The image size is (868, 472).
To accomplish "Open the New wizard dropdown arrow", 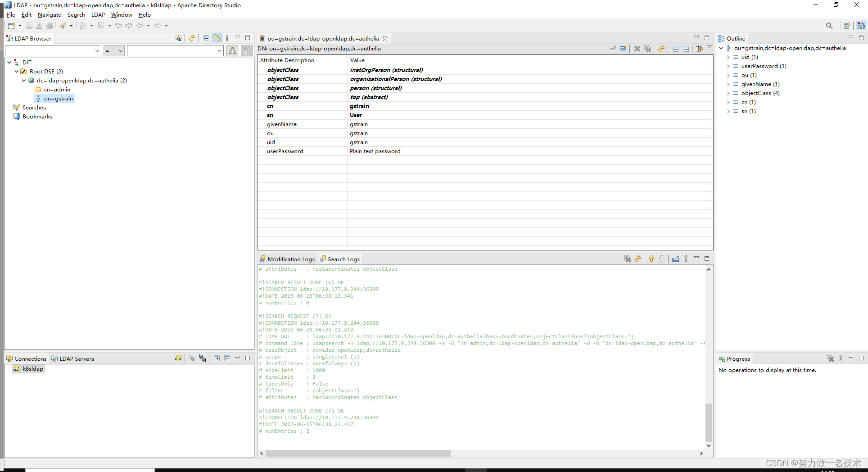I will pyautogui.click(x=20, y=26).
